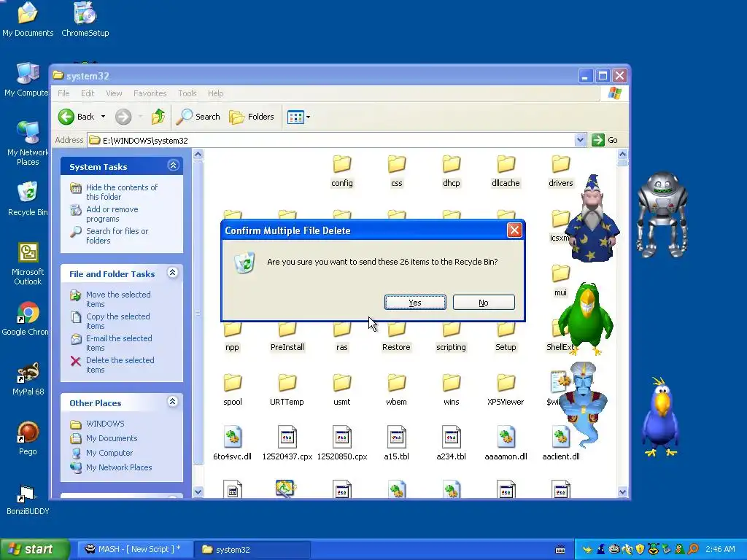747x560 pixels.
Task: Open My Documents in Other Places
Action: 112,438
